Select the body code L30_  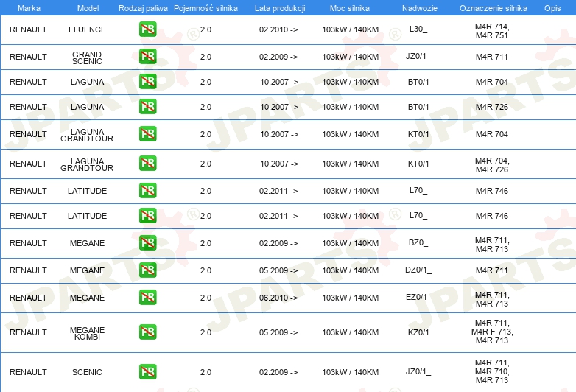(x=418, y=29)
